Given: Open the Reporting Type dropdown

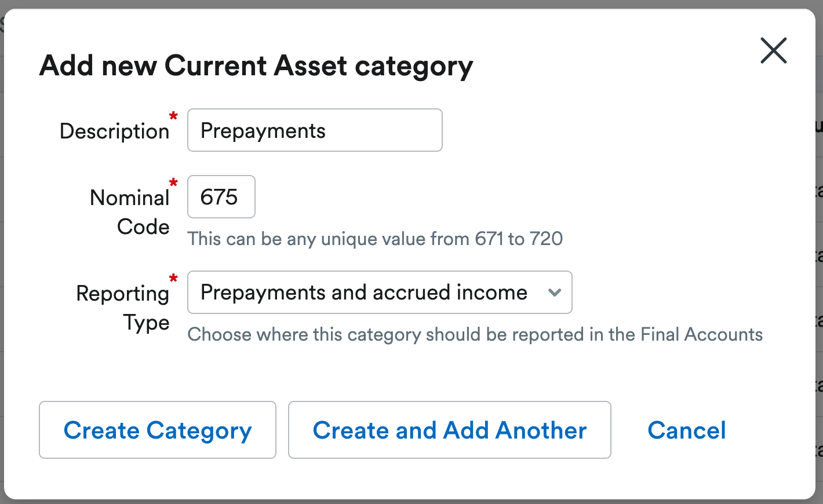Looking at the screenshot, I should pos(380,293).
